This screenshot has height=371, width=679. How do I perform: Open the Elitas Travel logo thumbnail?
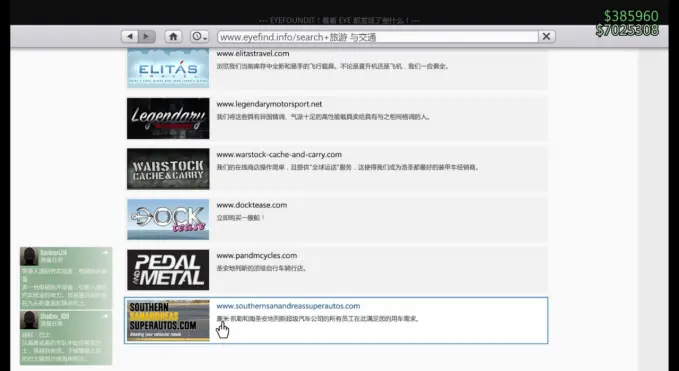click(168, 68)
